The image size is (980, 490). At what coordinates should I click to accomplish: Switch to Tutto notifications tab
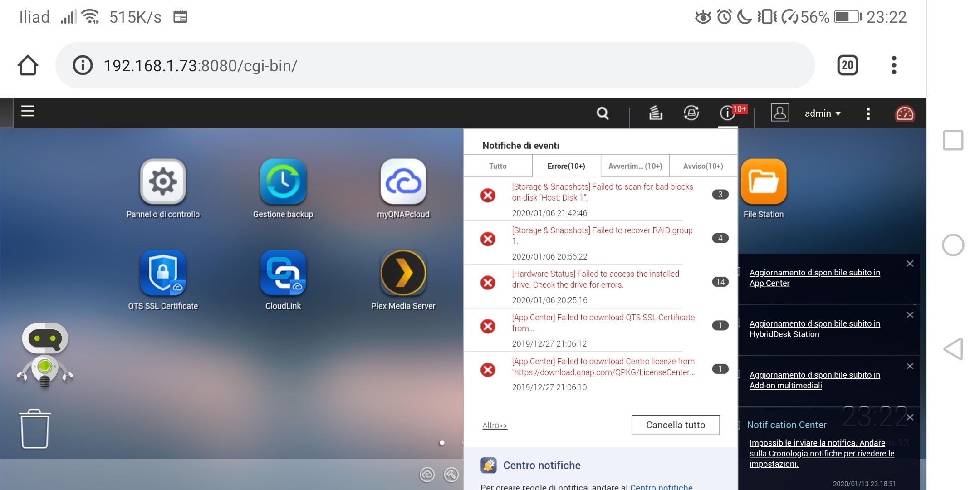click(x=498, y=166)
